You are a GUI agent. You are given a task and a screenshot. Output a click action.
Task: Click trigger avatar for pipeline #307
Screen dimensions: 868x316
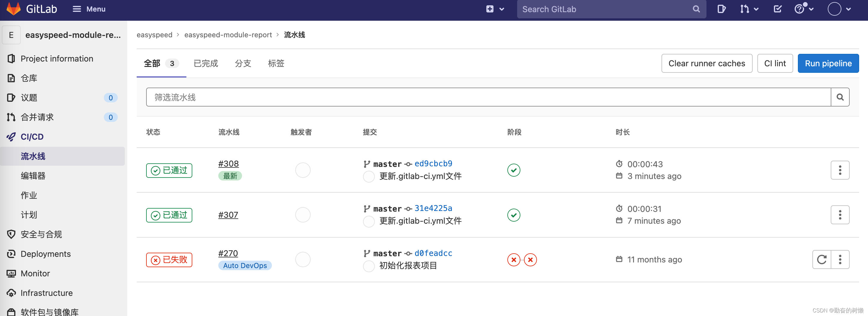click(303, 215)
